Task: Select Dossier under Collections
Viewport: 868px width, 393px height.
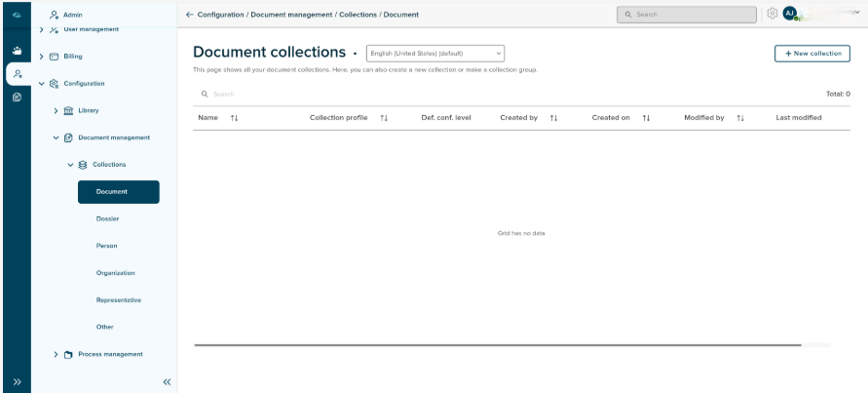Action: (107, 218)
